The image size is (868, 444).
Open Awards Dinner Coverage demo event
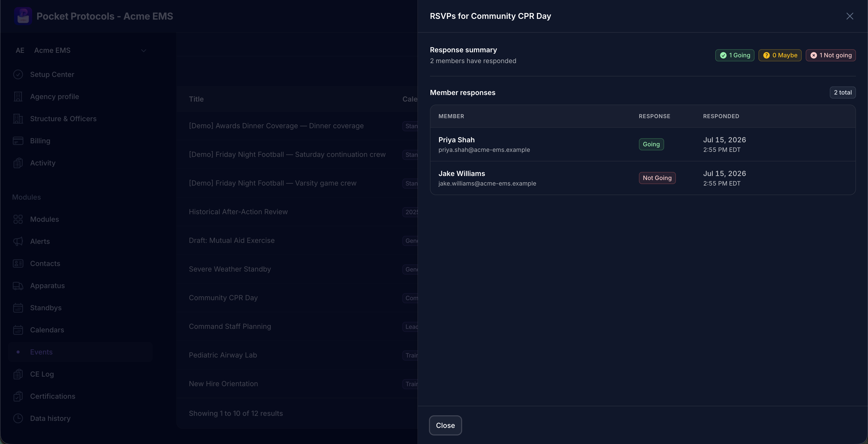pos(276,126)
